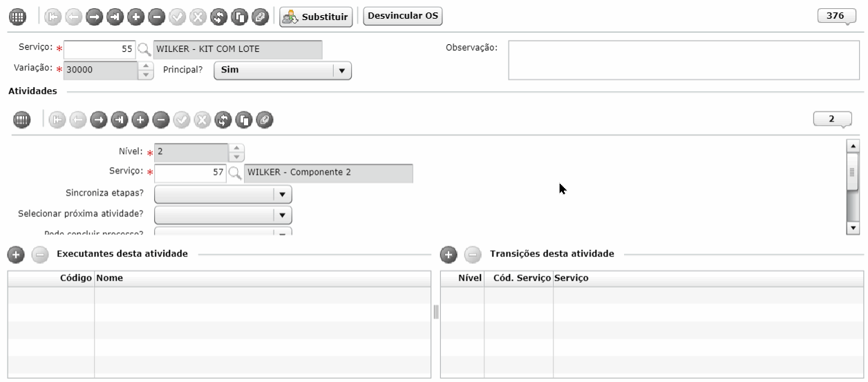Click Nome column header in Executantes
Image resolution: width=868 pixels, height=382 pixels.
(262, 278)
